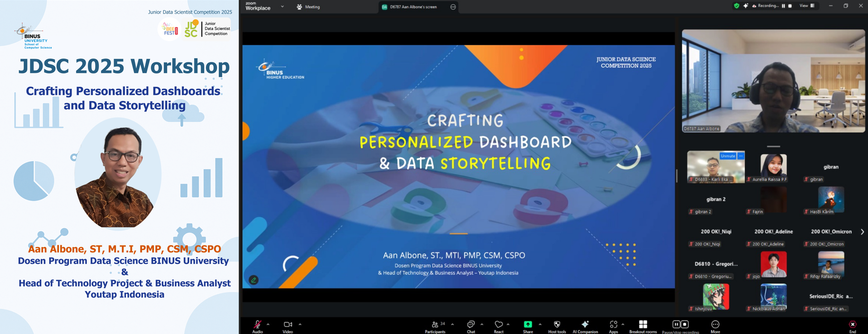Click the red End meeting button
868x334 pixels.
[x=853, y=324]
